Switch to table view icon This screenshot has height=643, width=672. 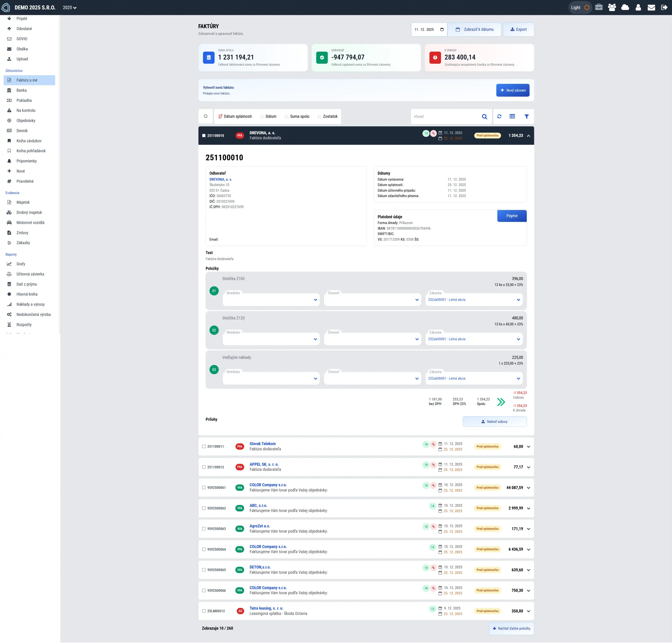point(512,117)
